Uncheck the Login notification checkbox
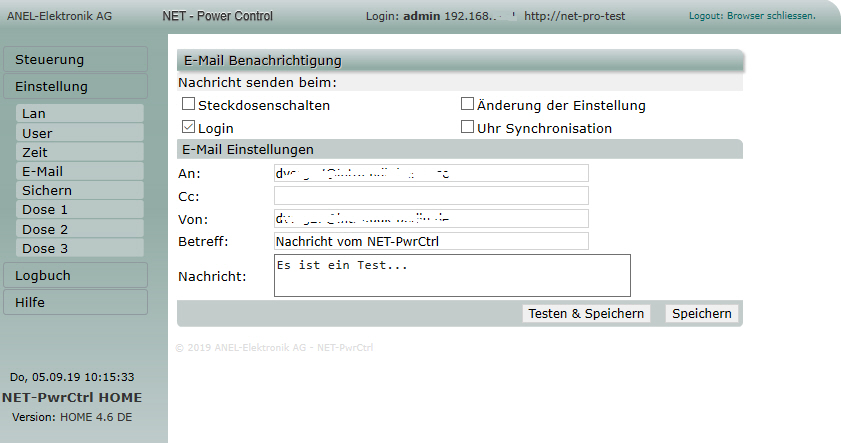 point(188,127)
